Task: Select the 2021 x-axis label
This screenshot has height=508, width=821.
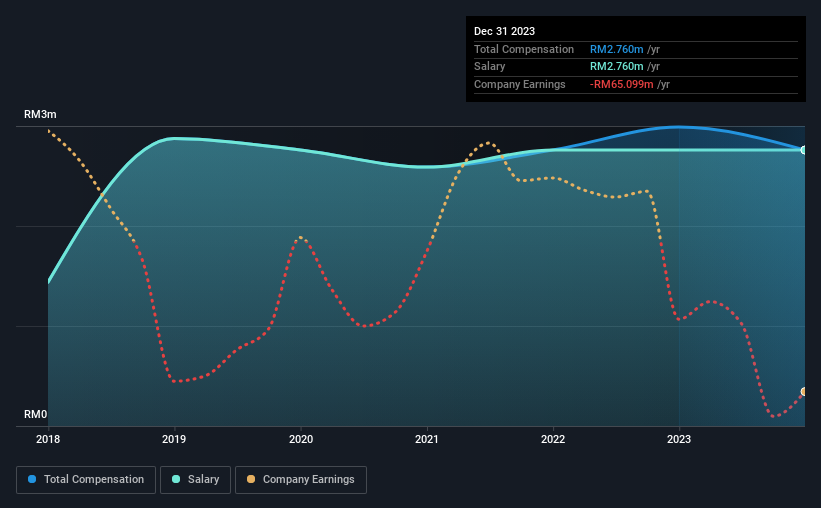Action: (427, 439)
